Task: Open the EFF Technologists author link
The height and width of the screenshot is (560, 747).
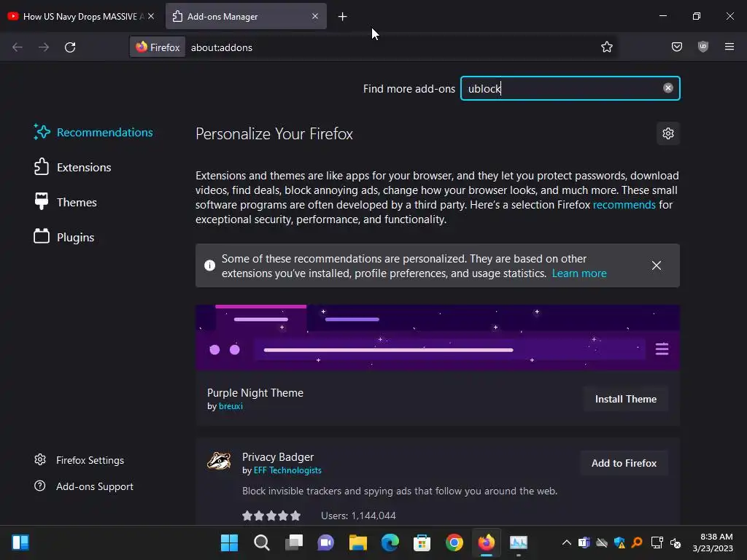Action: (x=287, y=470)
